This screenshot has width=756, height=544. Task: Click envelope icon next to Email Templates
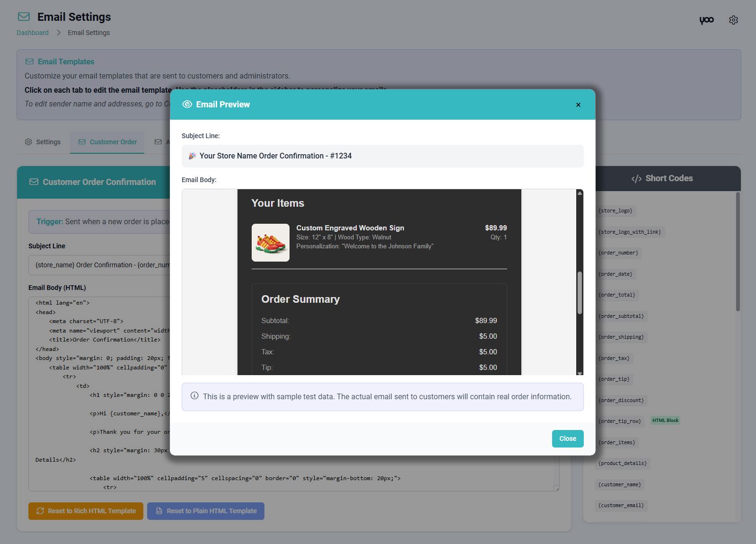coord(29,61)
